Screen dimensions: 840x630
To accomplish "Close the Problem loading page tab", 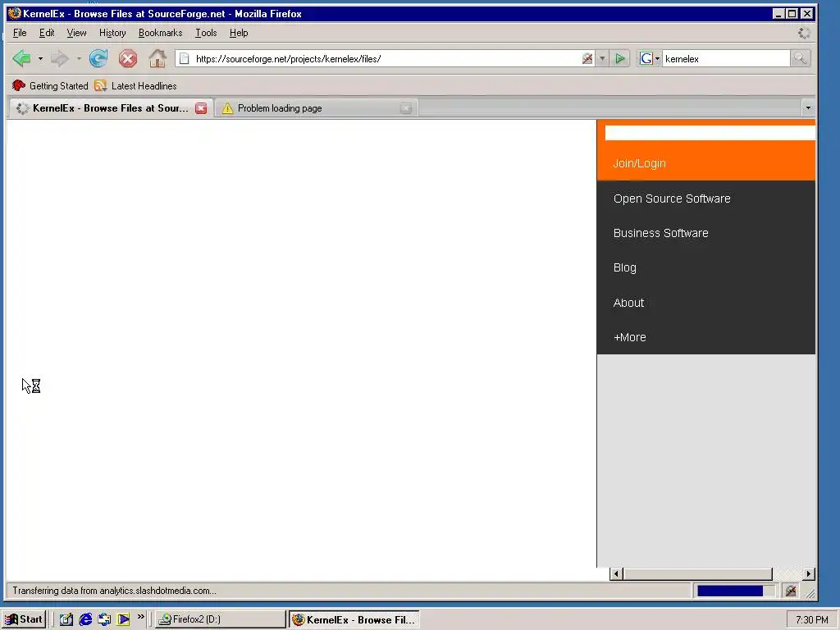I will [405, 108].
